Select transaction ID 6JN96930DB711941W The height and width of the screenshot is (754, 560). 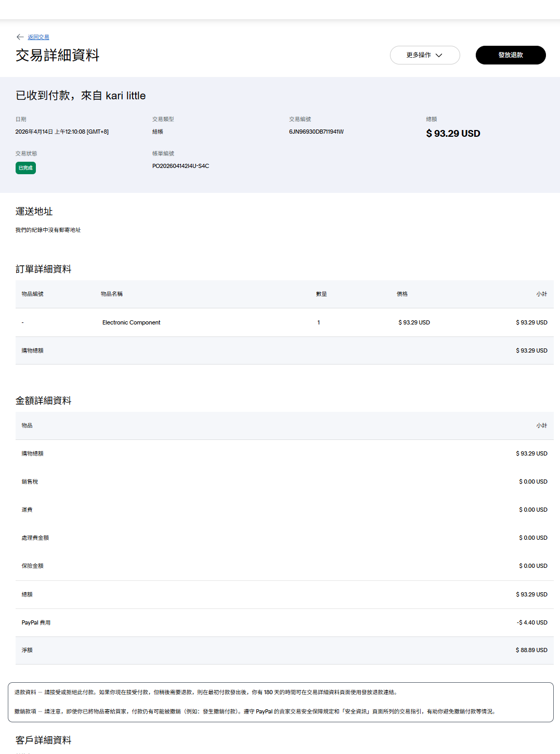pos(316,132)
